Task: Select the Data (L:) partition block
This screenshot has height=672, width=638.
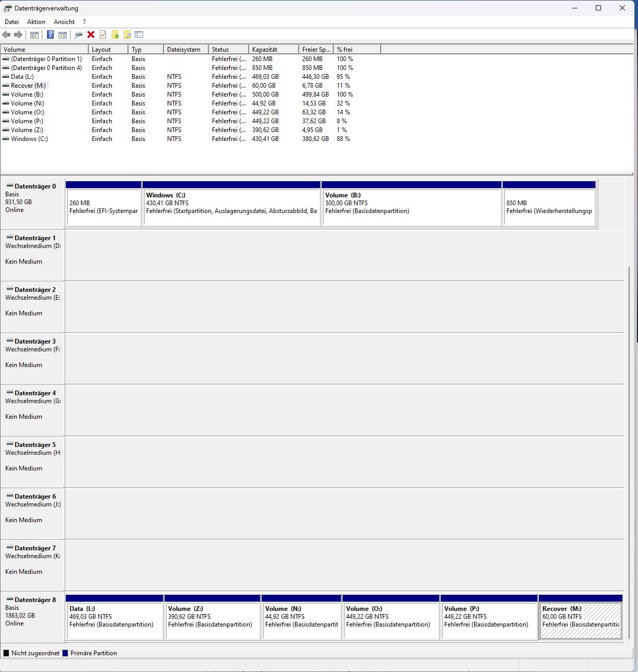Action: [114, 617]
